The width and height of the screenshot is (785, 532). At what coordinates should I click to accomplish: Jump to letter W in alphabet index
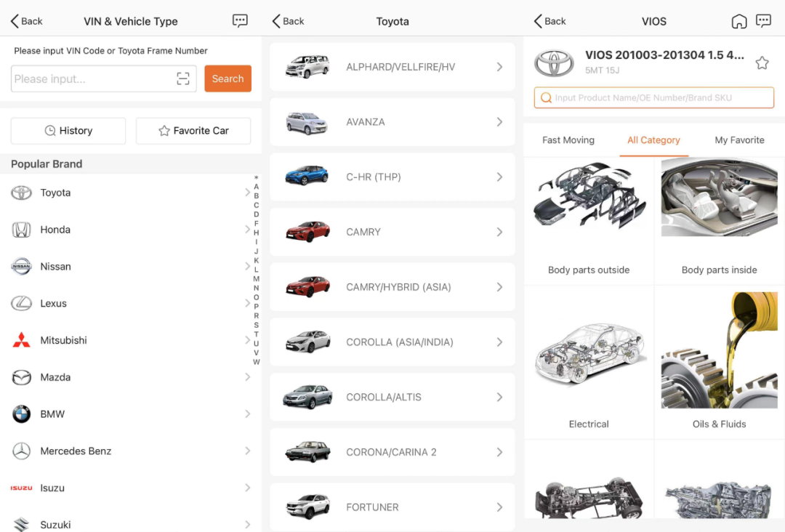click(257, 362)
